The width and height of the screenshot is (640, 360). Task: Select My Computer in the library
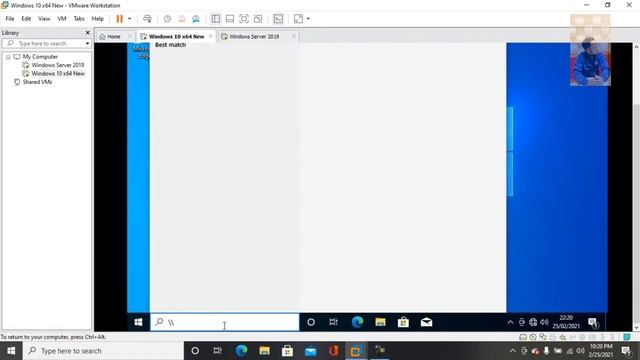(x=40, y=57)
